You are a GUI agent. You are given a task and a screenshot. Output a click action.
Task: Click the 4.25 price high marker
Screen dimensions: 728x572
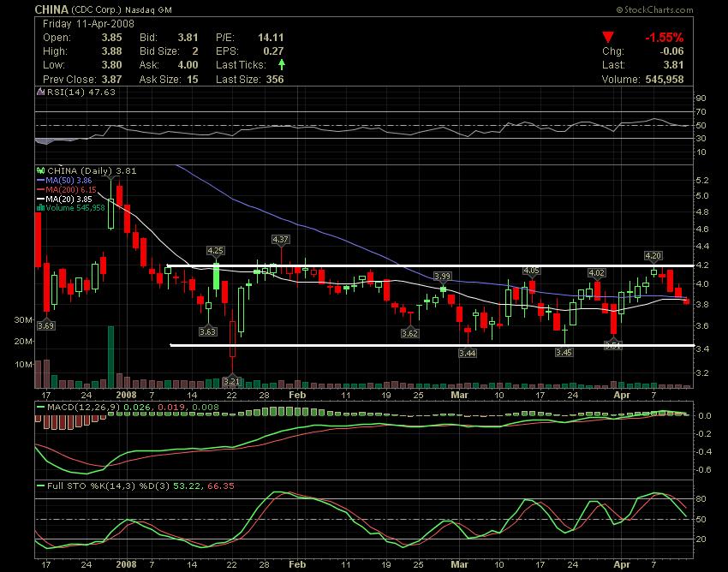[216, 251]
